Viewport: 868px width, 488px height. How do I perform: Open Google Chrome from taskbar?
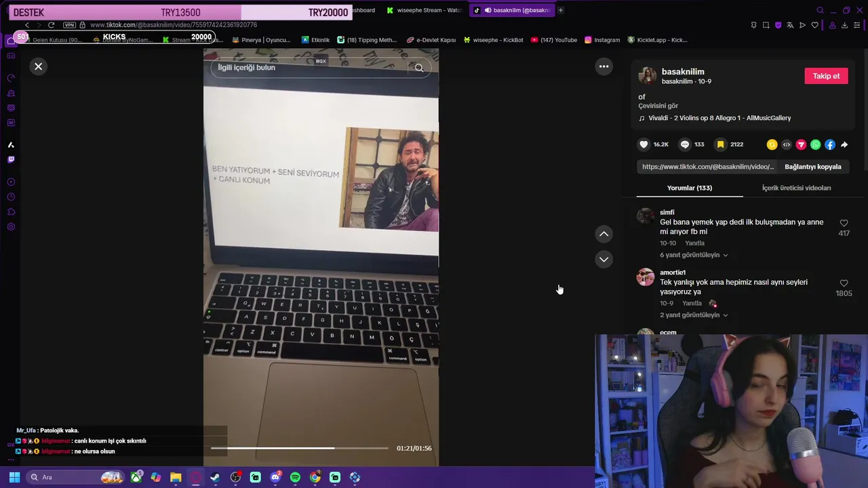point(315,477)
